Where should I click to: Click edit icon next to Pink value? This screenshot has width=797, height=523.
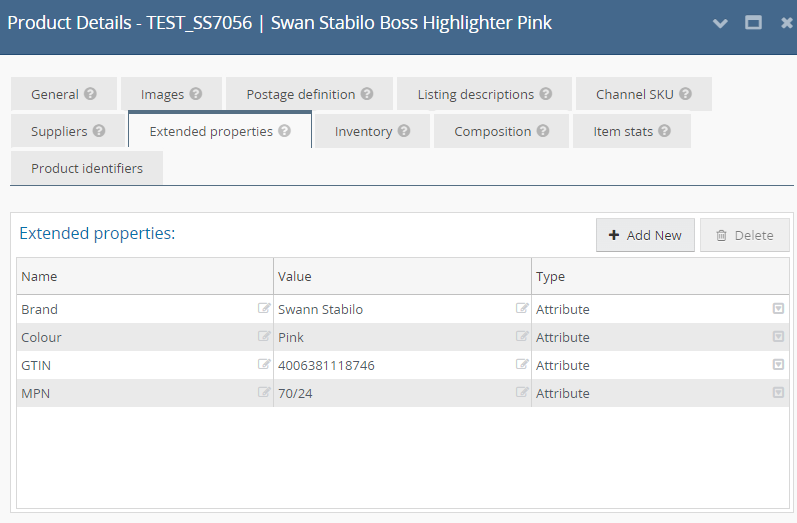(x=522, y=337)
